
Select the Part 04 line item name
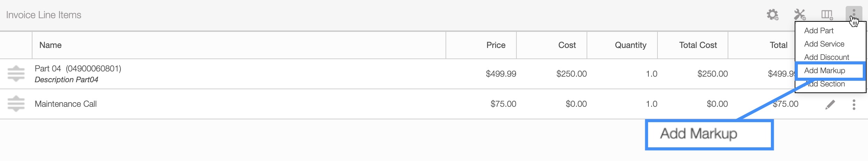coord(78,69)
